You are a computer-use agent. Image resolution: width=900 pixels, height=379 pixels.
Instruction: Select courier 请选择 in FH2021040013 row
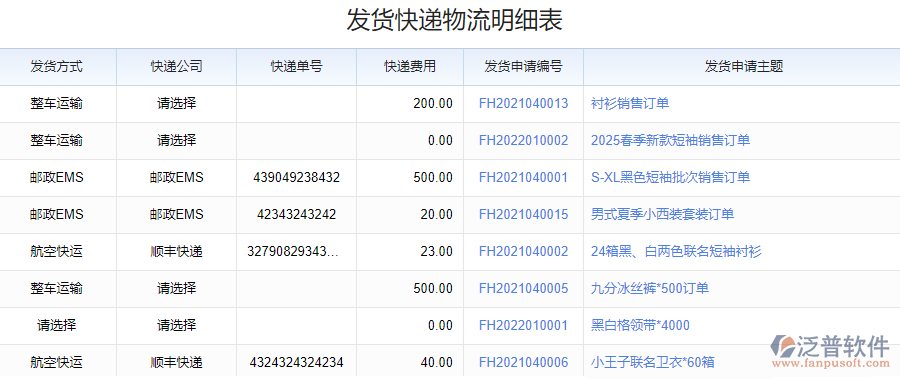point(177,103)
